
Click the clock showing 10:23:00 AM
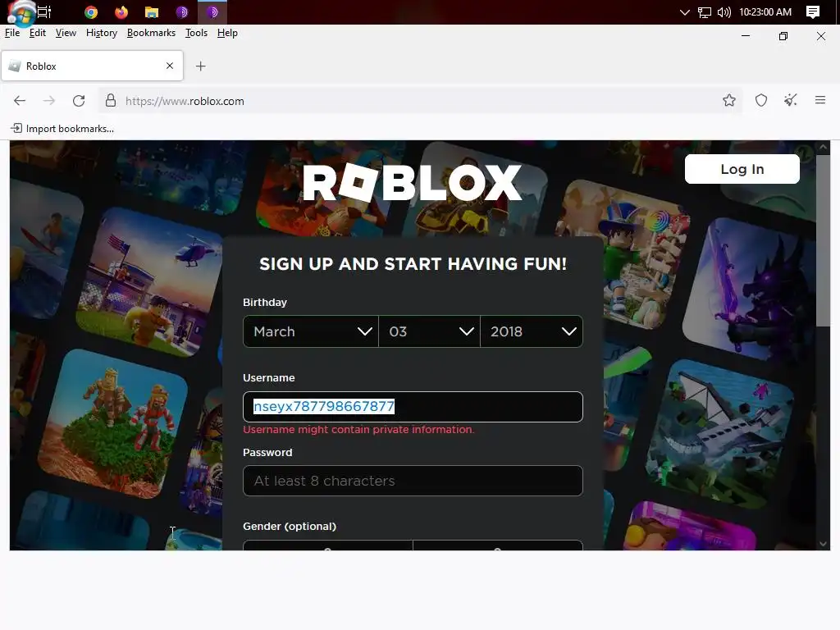[765, 11]
